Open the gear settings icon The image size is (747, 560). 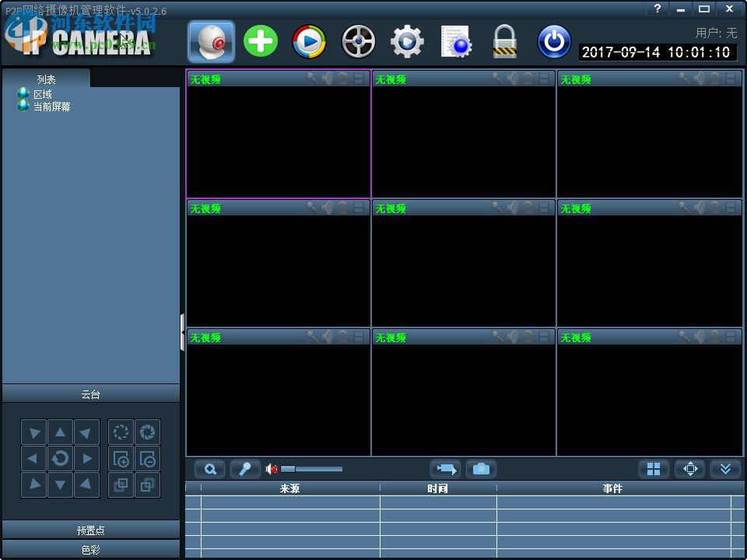407,41
